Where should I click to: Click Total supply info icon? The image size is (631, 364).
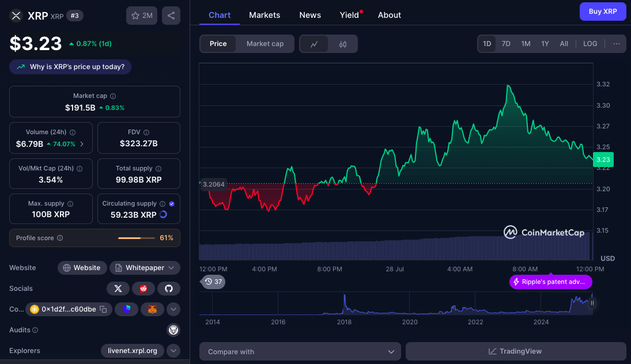[158, 169]
